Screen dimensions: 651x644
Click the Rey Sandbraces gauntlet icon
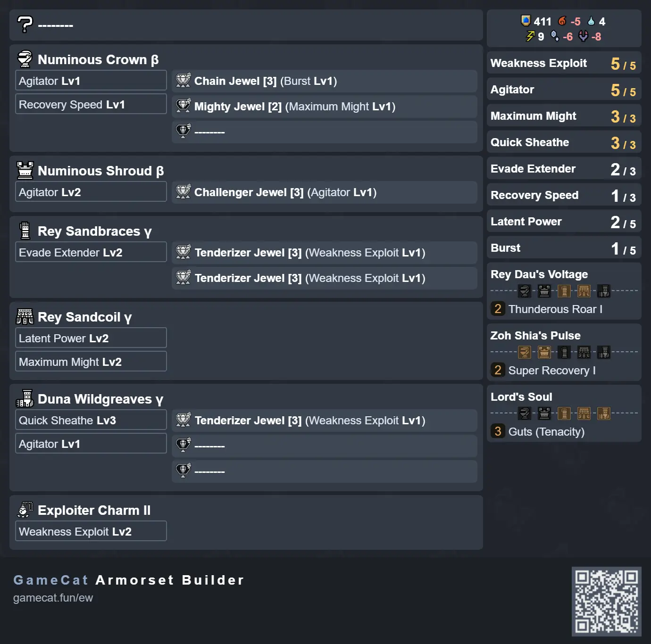click(25, 231)
